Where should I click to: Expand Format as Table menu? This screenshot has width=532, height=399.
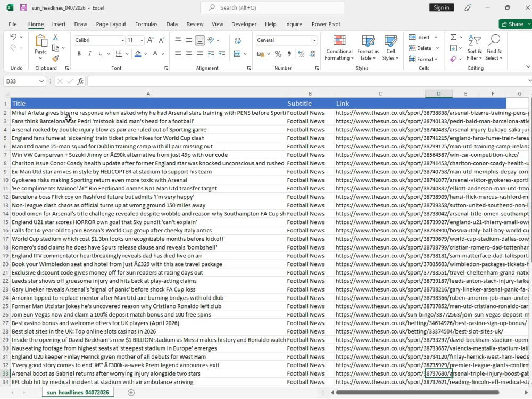(368, 48)
